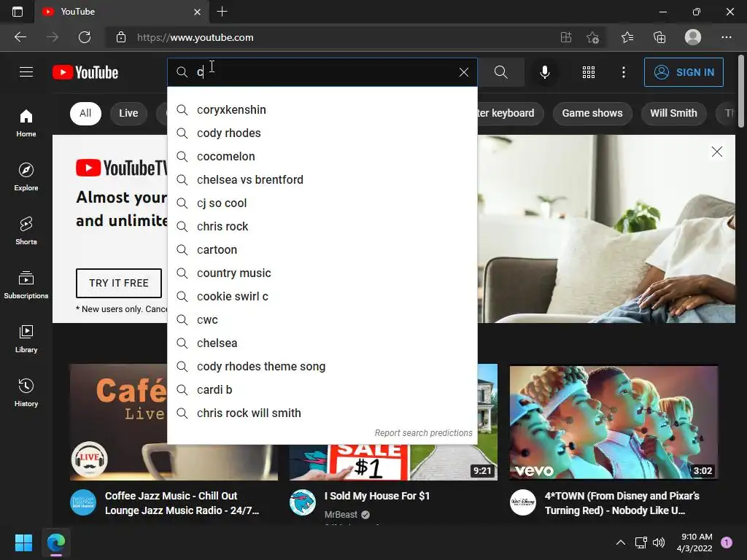Choose suggestion 'chelsea vs brentford'
This screenshot has width=747, height=560.
(322, 180)
